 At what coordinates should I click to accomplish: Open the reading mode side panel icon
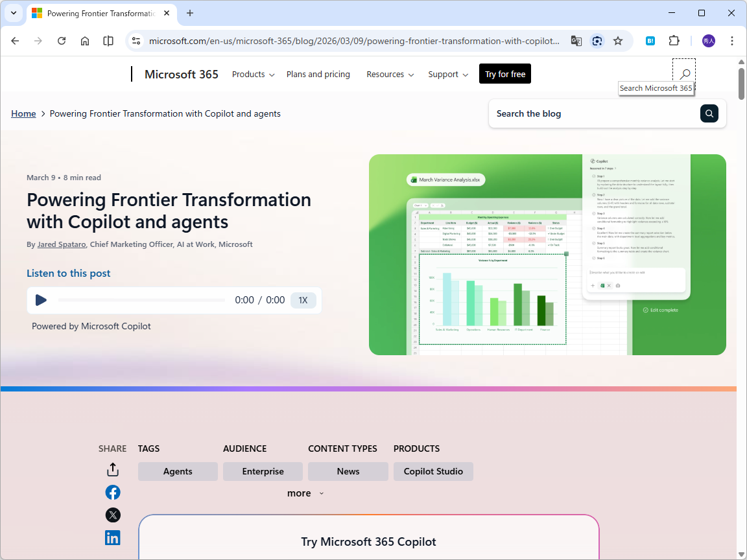pyautogui.click(x=108, y=41)
